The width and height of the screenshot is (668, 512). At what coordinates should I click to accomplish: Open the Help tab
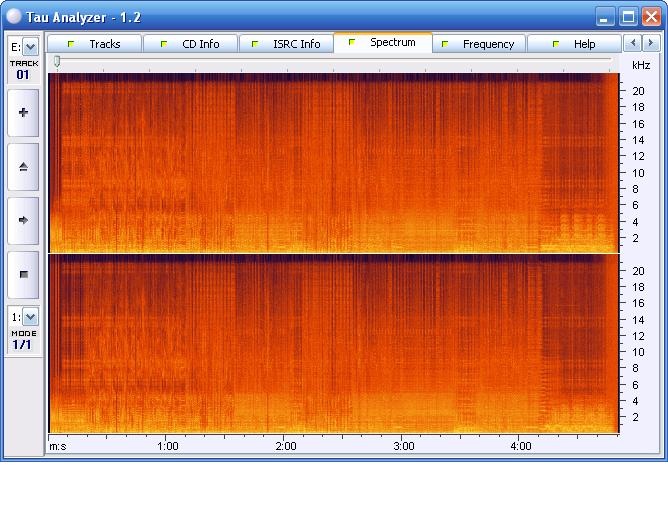[x=574, y=44]
